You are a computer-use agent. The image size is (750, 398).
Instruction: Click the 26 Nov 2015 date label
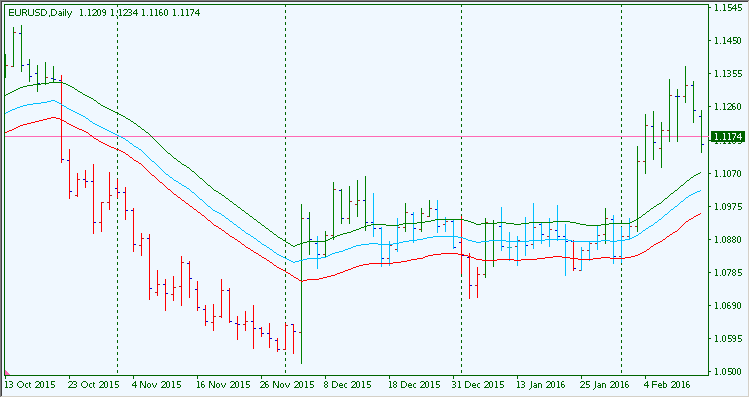pos(286,385)
